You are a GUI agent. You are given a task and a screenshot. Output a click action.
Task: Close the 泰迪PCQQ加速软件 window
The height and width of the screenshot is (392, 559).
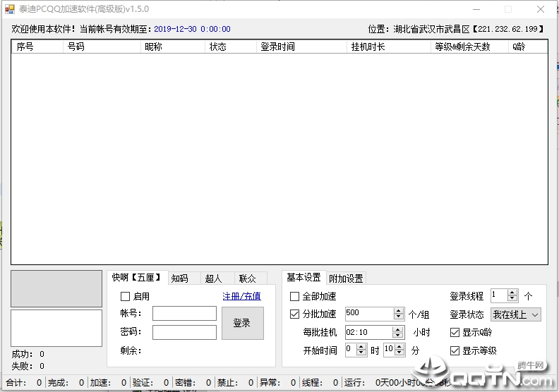[x=541, y=9]
